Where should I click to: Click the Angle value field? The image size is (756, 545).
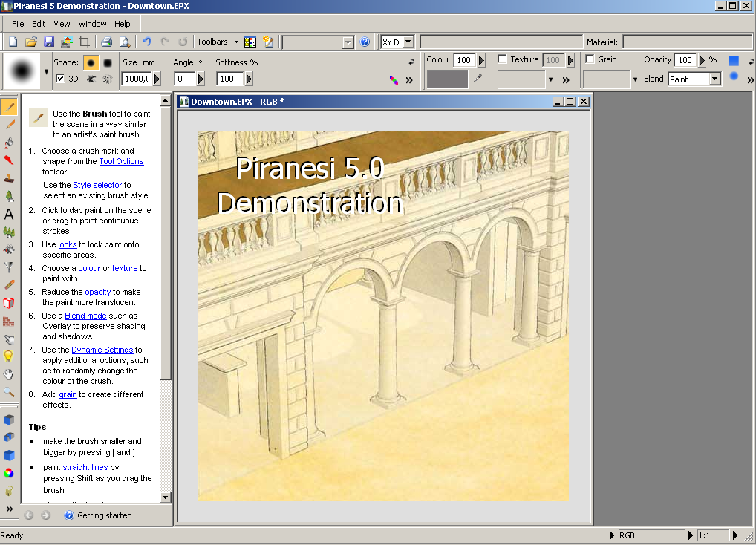pos(185,79)
